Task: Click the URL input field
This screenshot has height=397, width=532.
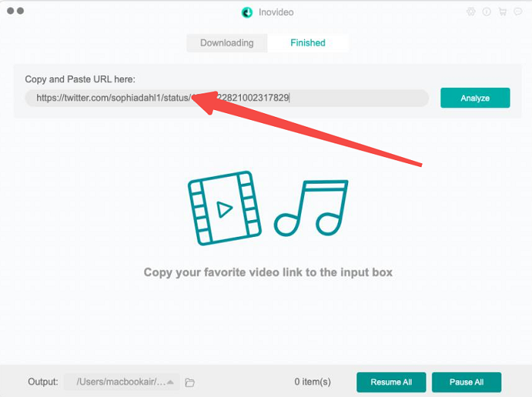Action: point(227,98)
